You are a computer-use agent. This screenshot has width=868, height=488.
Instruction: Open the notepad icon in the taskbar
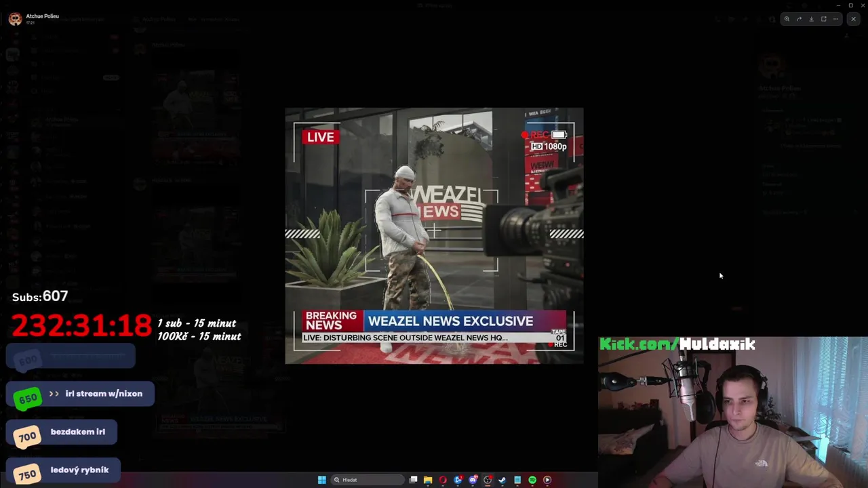pos(517,480)
